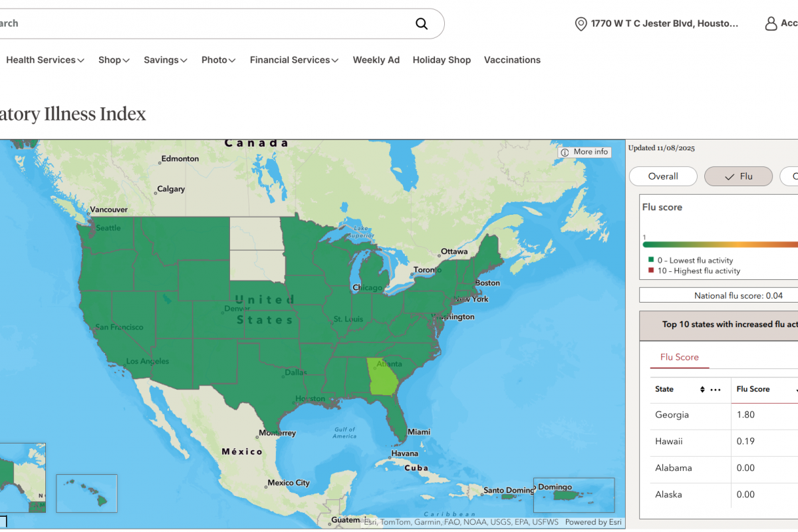Click the search magnifying glass icon
The image size is (798, 532).
click(x=422, y=24)
